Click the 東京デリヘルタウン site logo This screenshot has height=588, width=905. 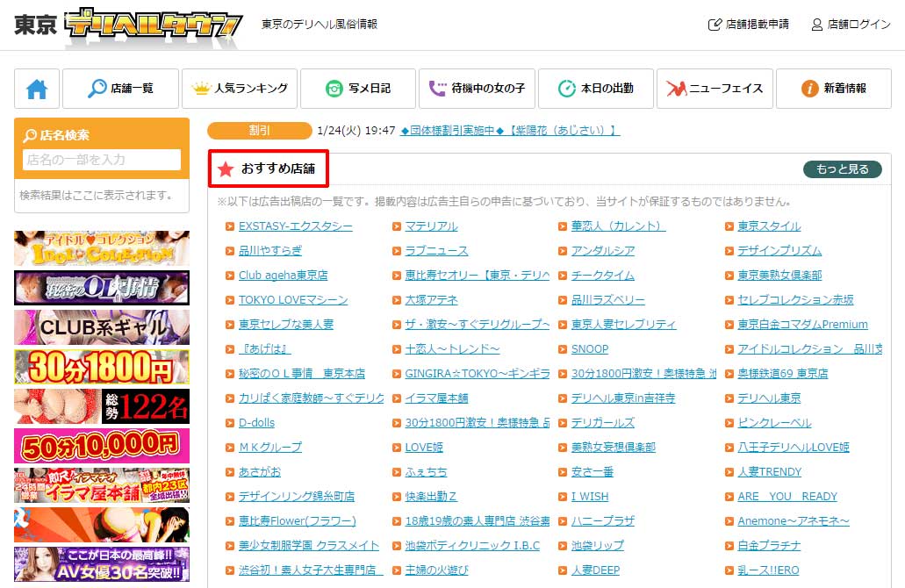(128, 26)
